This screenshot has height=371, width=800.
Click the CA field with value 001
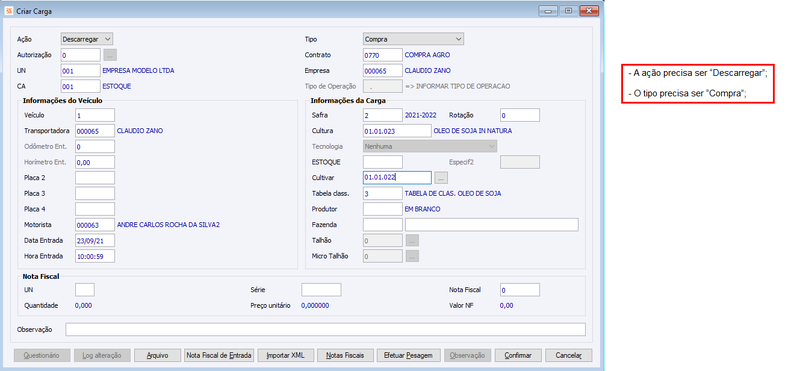pos(81,86)
